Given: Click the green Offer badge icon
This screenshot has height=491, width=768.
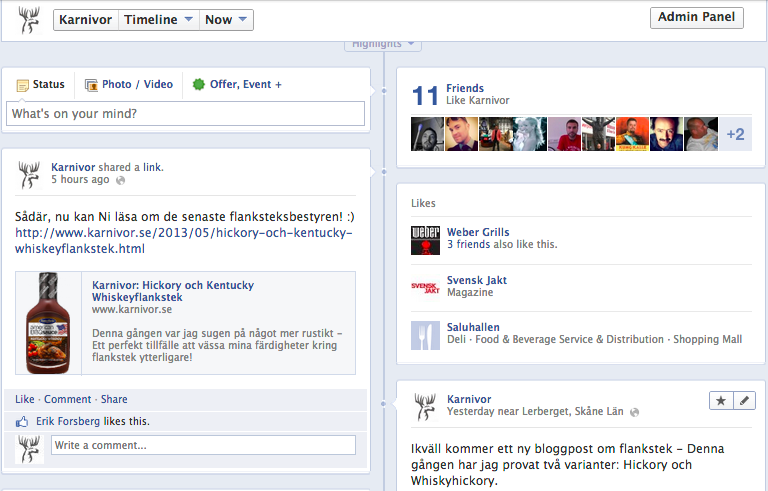Looking at the screenshot, I should coord(198,84).
